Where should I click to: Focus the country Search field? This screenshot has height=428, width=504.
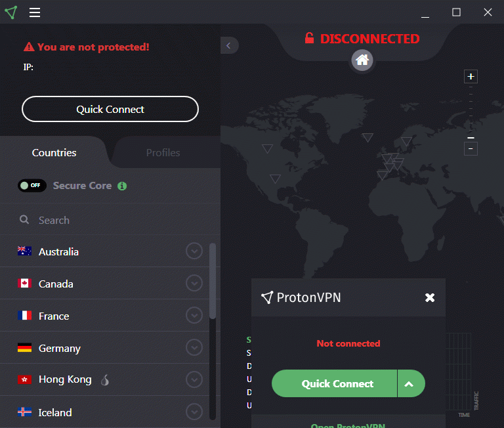coord(110,220)
